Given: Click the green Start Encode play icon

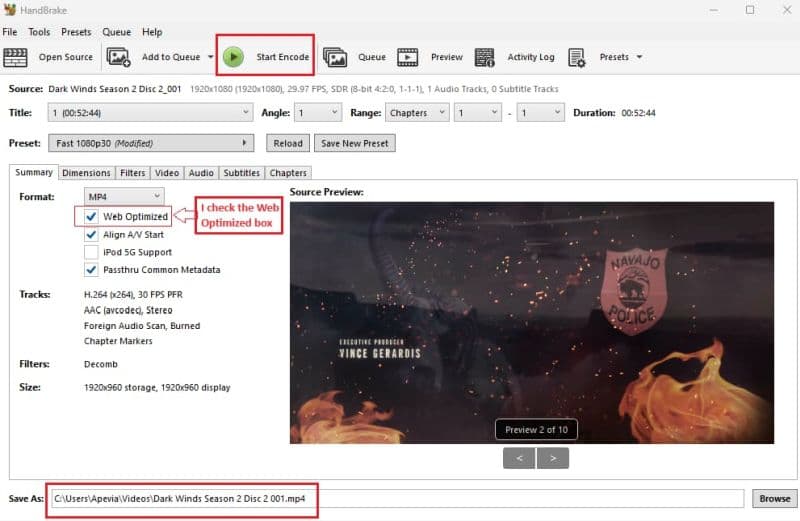Looking at the screenshot, I should click(234, 57).
